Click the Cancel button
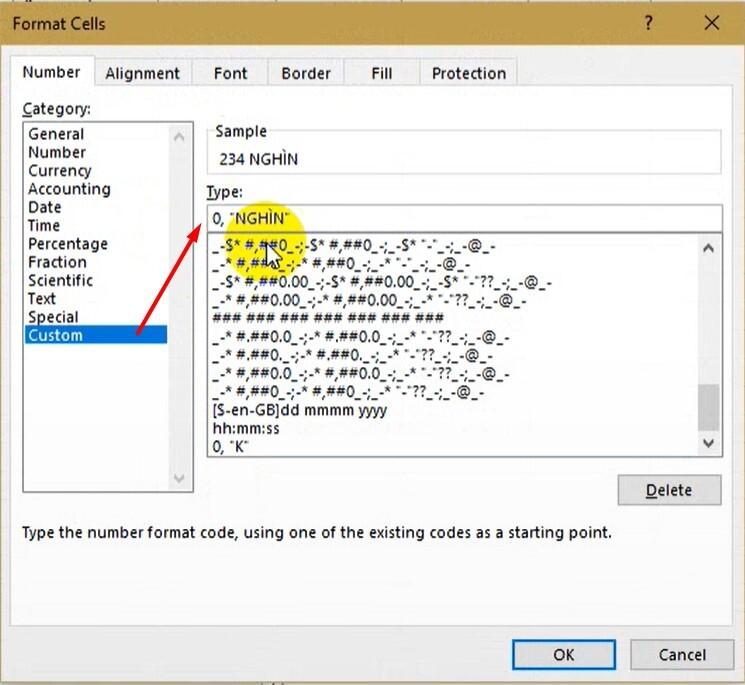 [682, 655]
